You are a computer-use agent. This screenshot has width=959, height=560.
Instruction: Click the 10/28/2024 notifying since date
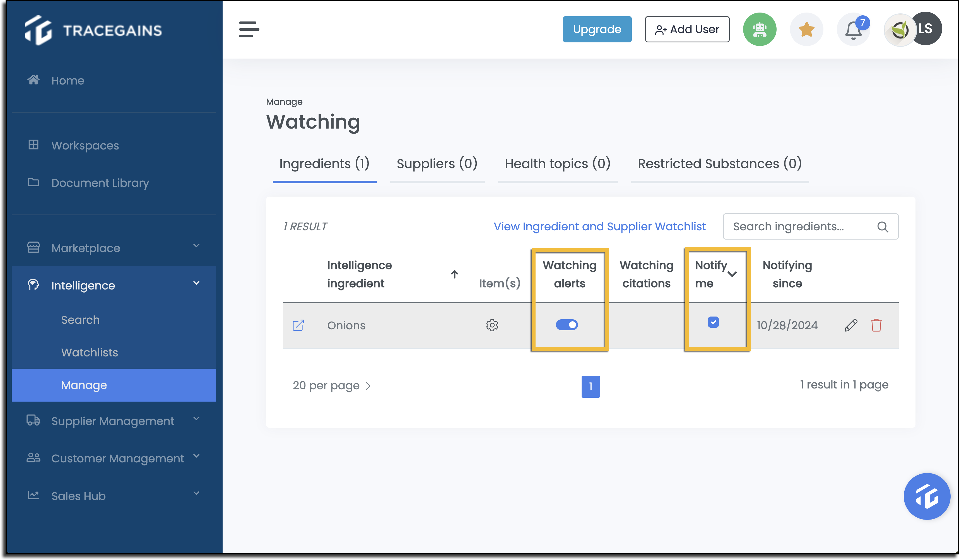787,326
